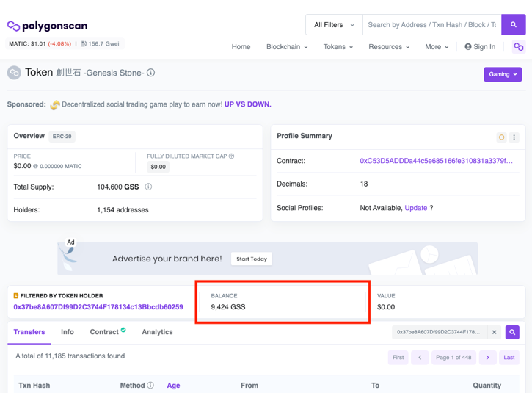This screenshot has height=404, width=532.
Task: Switch to the Analytics tab
Action: click(157, 332)
